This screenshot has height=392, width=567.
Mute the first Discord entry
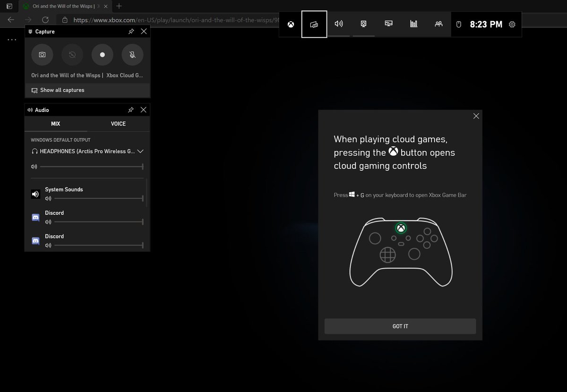(48, 222)
